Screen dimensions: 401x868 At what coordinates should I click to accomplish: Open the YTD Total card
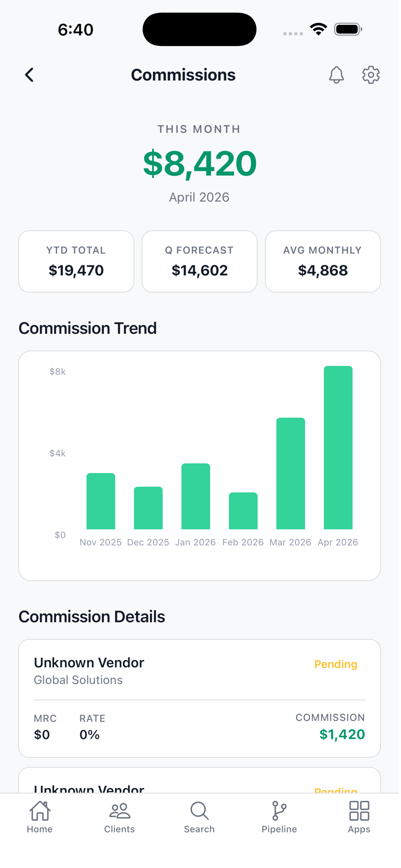point(77,262)
